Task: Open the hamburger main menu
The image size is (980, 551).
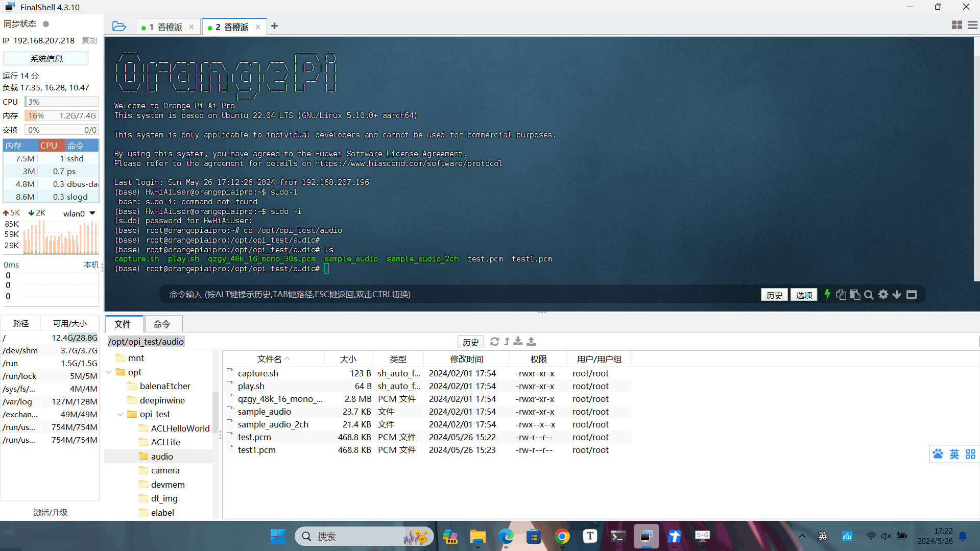Action: click(x=973, y=25)
